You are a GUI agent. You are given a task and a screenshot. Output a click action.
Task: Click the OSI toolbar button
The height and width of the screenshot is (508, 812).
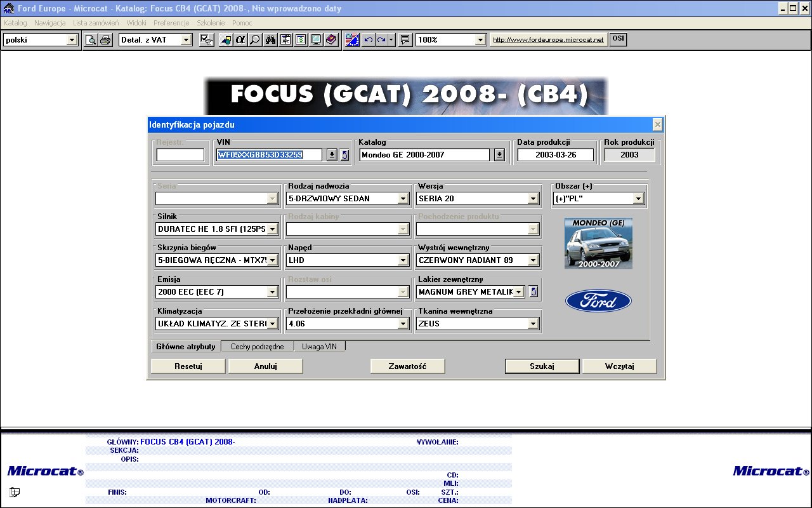tap(618, 39)
